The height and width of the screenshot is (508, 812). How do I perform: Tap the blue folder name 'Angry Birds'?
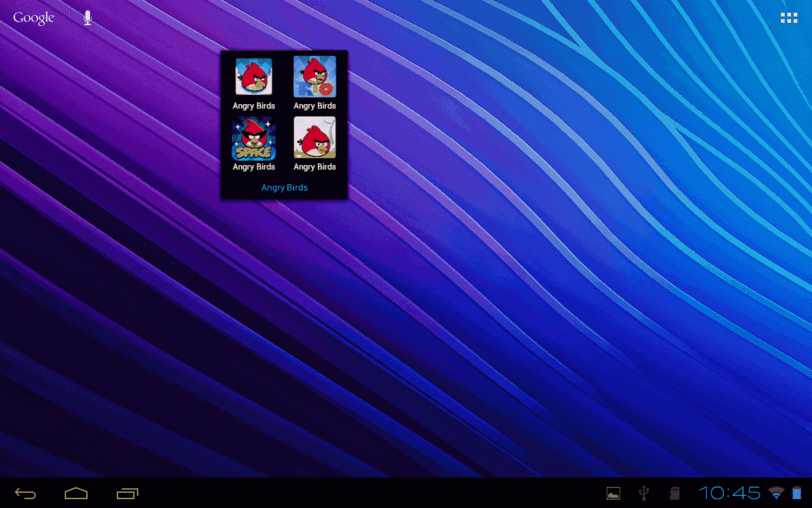point(284,187)
